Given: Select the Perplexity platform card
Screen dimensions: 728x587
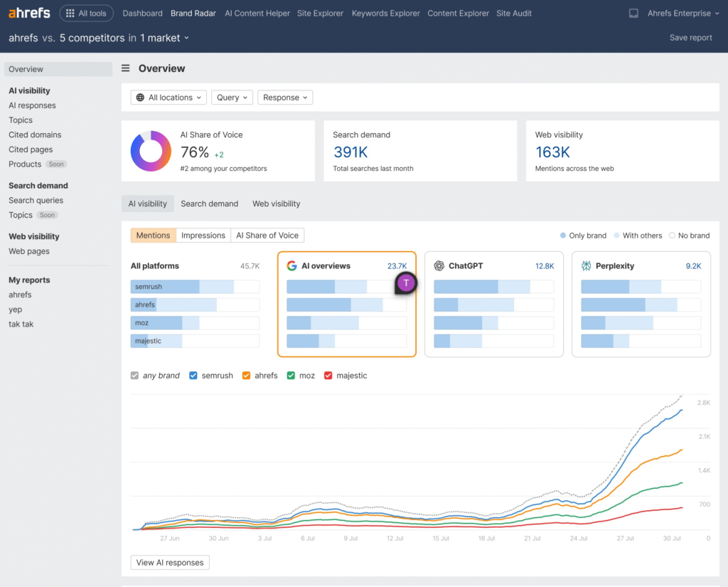Looking at the screenshot, I should 641,305.
